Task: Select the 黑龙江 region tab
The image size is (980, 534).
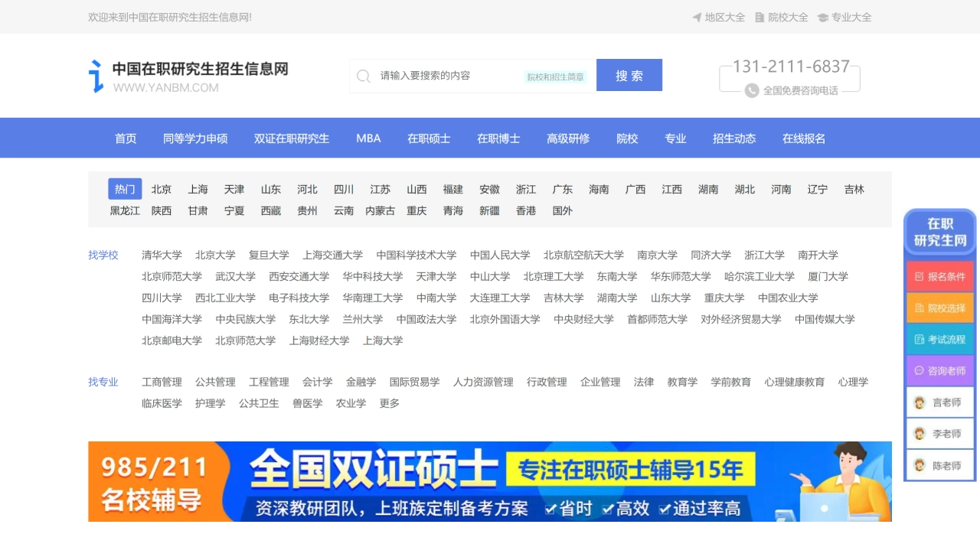Action: 125,210
